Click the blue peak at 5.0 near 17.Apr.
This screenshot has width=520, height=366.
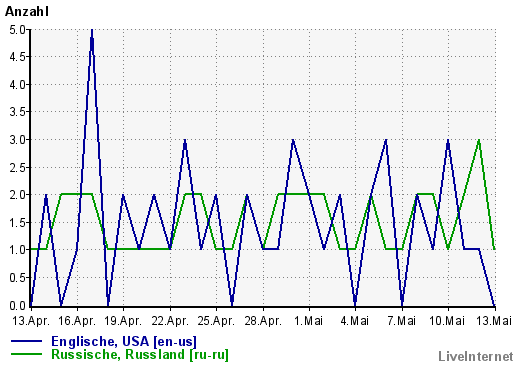92,32
